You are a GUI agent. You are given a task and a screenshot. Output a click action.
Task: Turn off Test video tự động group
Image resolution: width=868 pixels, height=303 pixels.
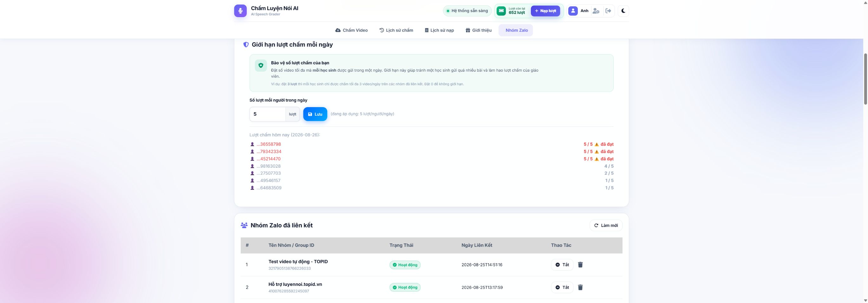coord(562,265)
